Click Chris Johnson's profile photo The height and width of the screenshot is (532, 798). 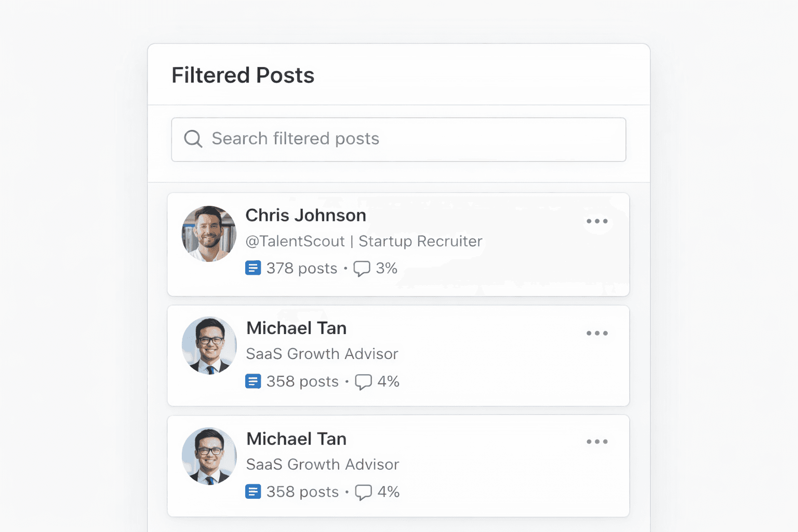[x=209, y=234]
